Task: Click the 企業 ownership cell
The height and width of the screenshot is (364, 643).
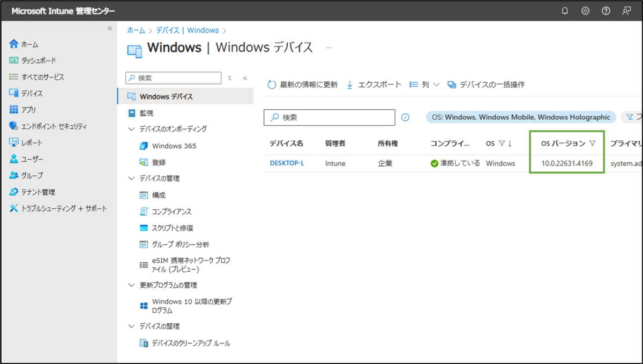Action: pos(385,163)
